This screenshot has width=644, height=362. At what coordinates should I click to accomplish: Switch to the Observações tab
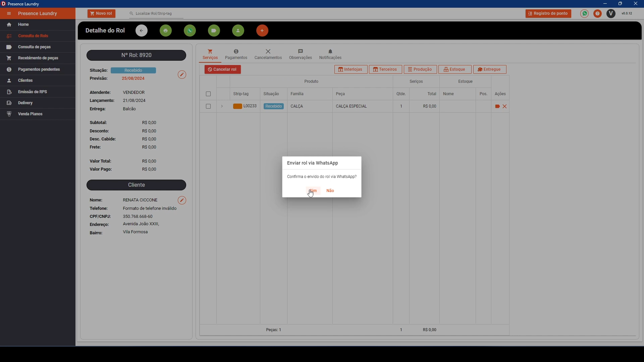[x=301, y=54]
